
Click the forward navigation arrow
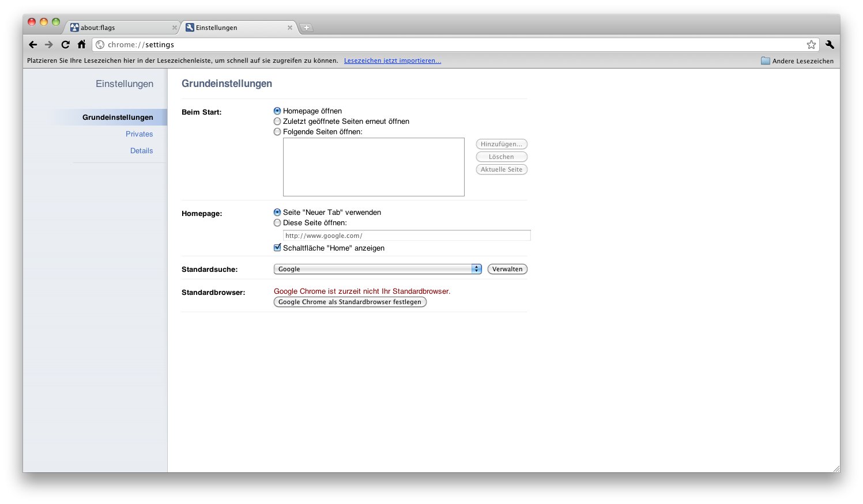pos(49,44)
